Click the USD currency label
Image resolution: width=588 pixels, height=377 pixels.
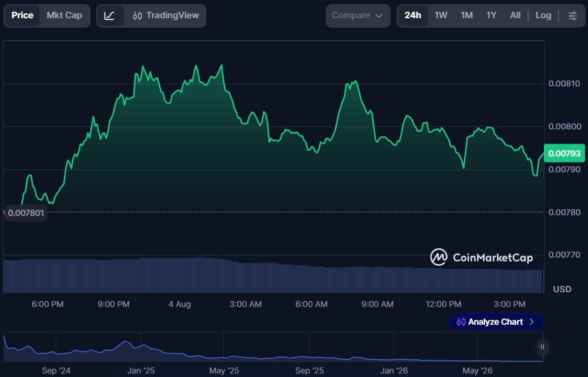coord(562,289)
